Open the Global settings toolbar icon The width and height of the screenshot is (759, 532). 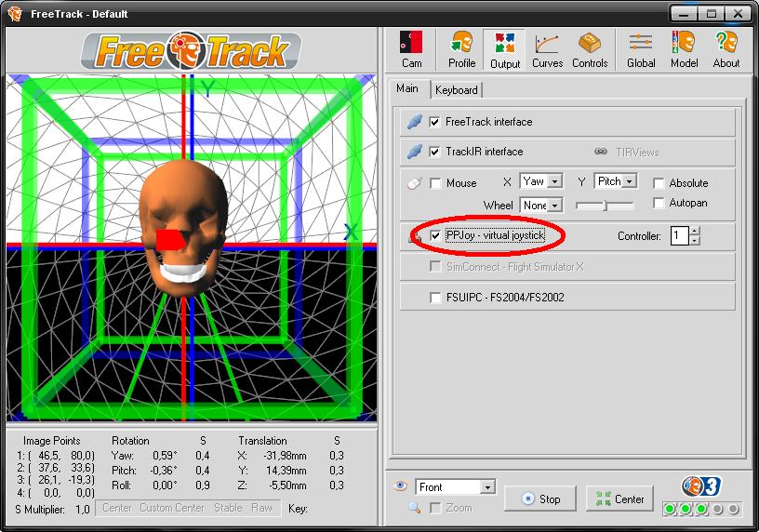pyautogui.click(x=641, y=49)
